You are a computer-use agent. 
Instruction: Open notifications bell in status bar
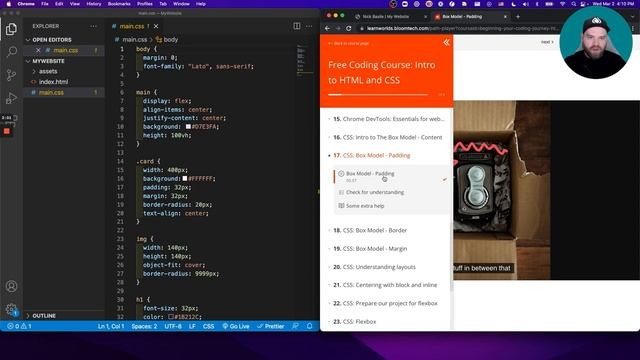(310, 326)
